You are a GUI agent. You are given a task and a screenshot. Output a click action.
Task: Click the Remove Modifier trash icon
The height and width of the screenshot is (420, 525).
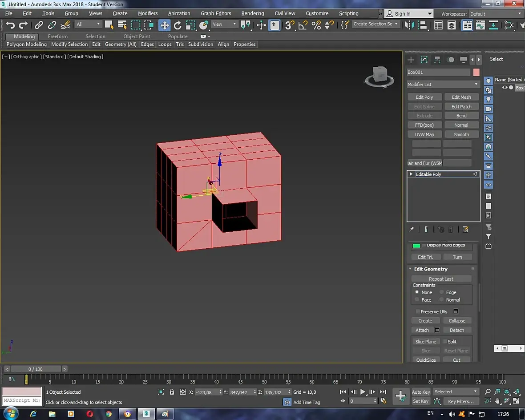click(x=451, y=230)
